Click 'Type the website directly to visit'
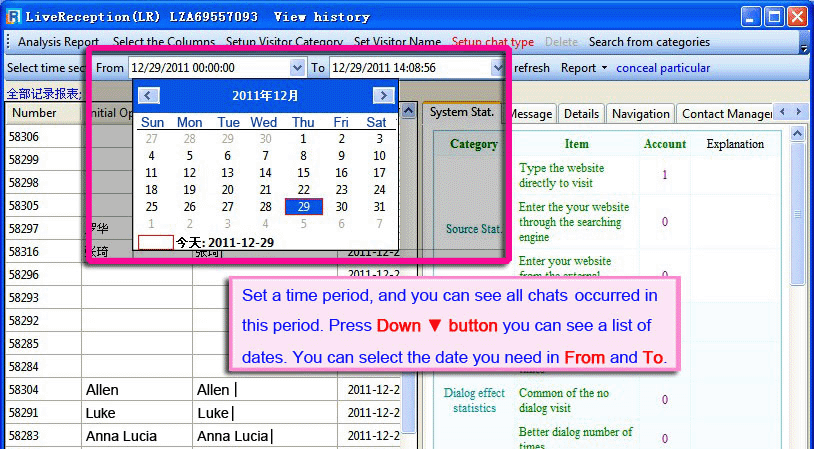The image size is (814, 449). (561, 175)
